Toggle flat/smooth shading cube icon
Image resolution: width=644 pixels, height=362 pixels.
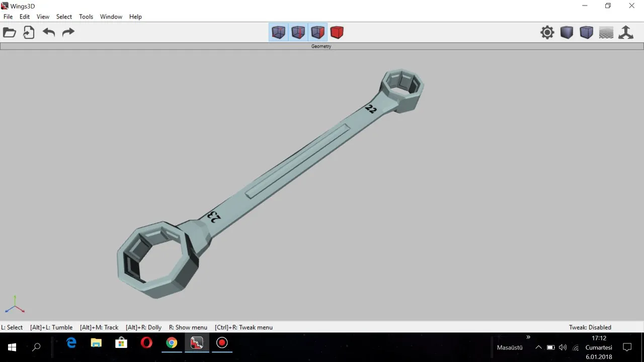point(567,33)
